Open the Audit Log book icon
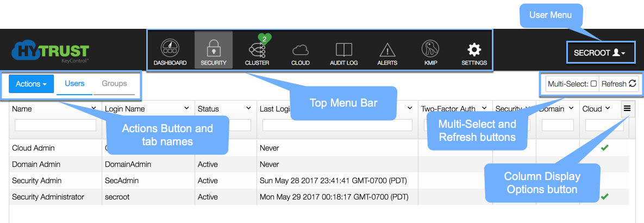Screen dimensions: 644x223 click(x=344, y=50)
